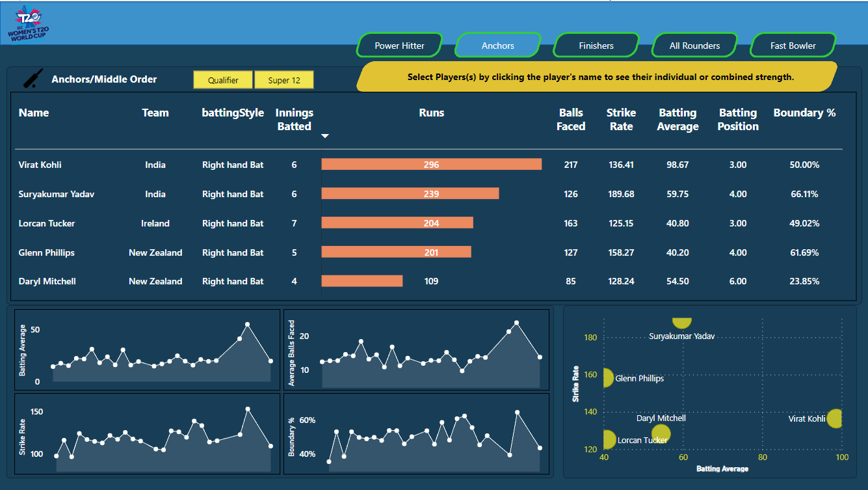Screen dimensions: 868x490
Task: Click the 201 runs bar for Glenn Phillips
Action: click(x=397, y=252)
